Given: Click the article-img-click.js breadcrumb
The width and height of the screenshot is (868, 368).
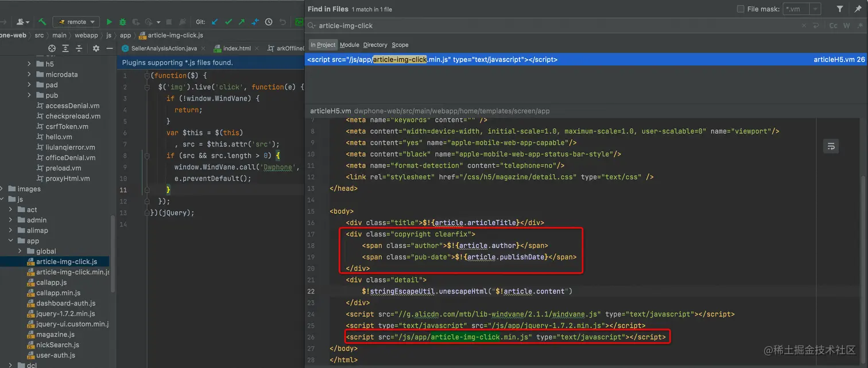Looking at the screenshot, I should [170, 35].
